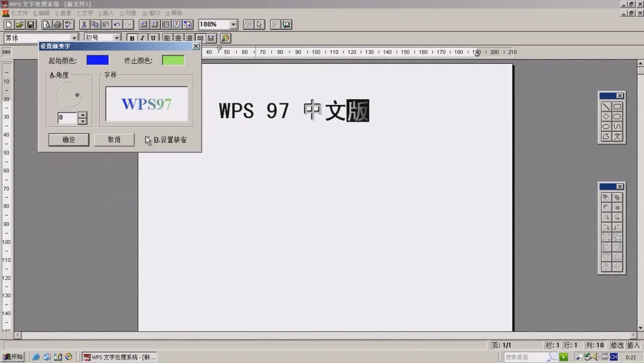The width and height of the screenshot is (644, 363).
Task: Justify text alignment
Action: click(200, 38)
